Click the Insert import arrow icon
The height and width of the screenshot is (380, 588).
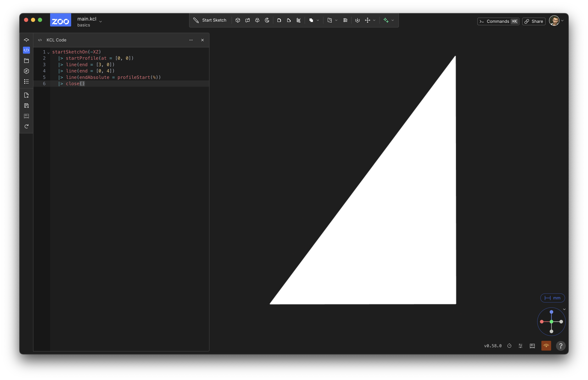coord(357,20)
